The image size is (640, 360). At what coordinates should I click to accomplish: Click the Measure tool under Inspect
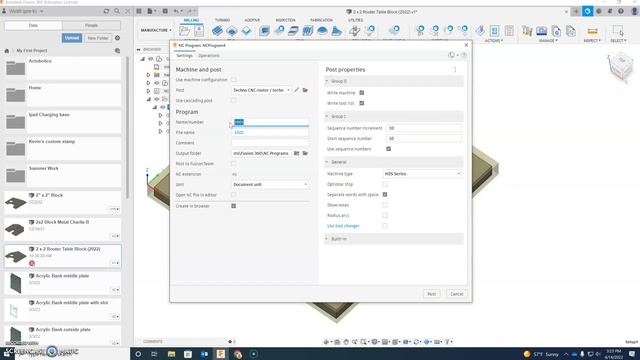coord(592,31)
